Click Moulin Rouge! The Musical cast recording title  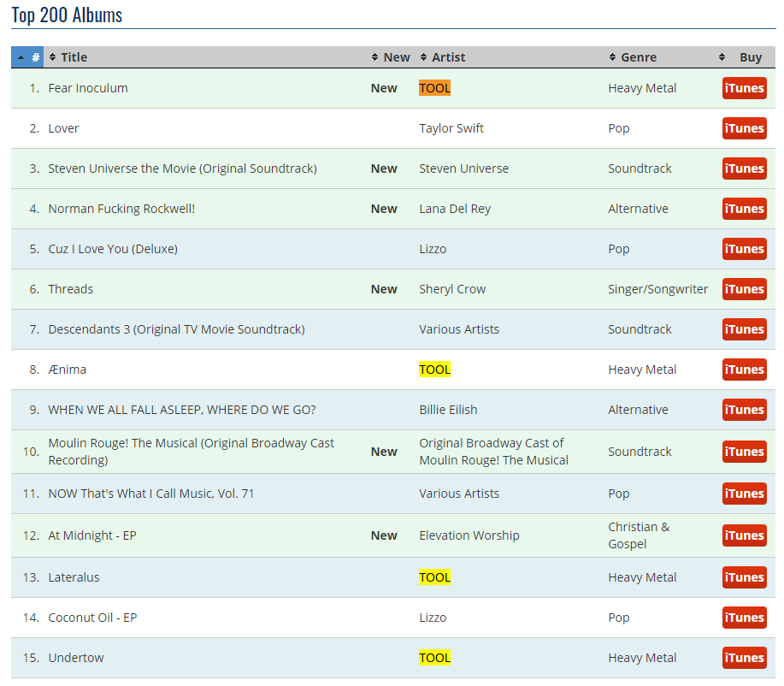click(191, 452)
